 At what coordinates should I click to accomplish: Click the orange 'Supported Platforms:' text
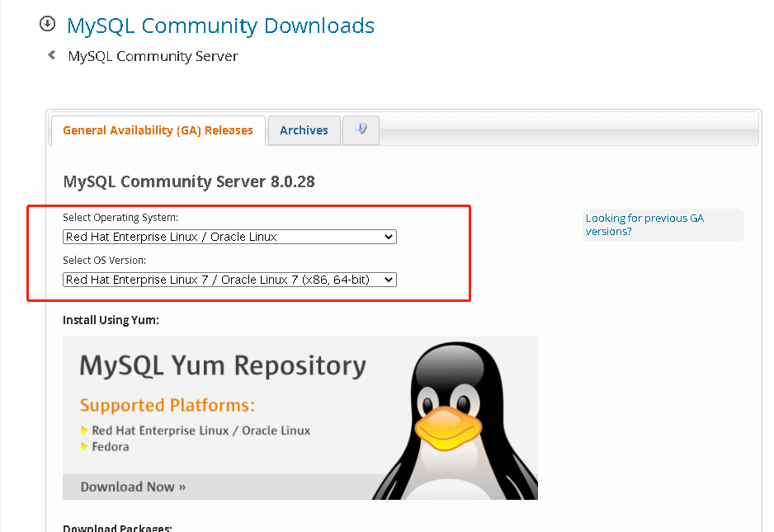click(167, 406)
